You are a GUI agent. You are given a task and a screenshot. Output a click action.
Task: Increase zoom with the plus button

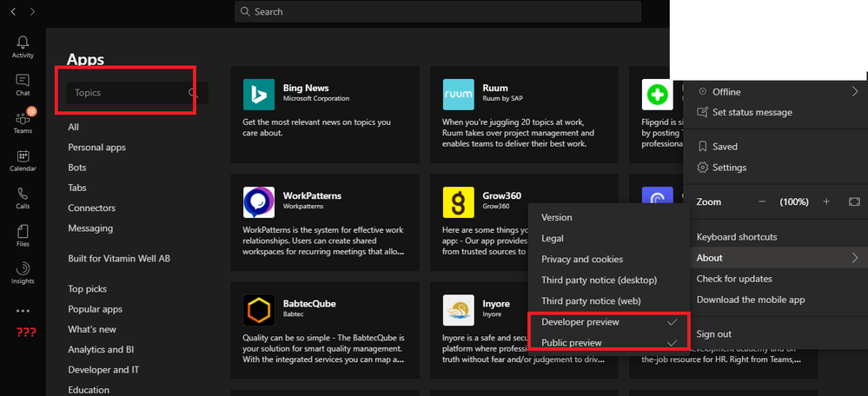point(826,201)
